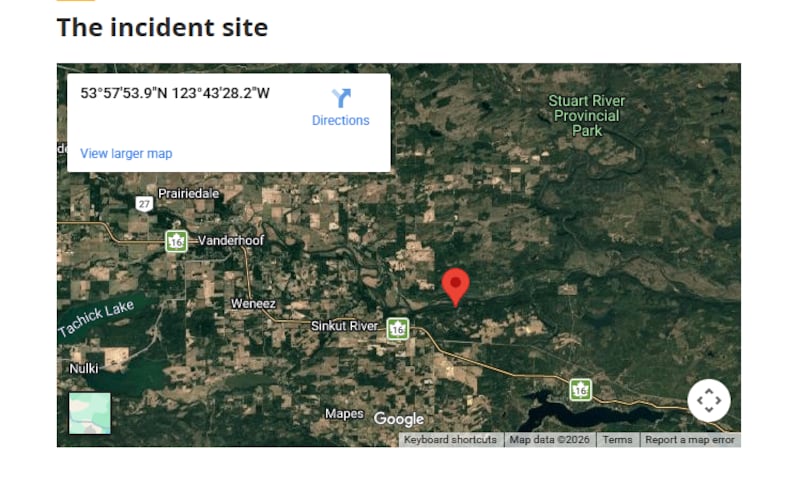The width and height of the screenshot is (800, 487).
Task: Click the Tachick Lake label
Action: click(96, 318)
